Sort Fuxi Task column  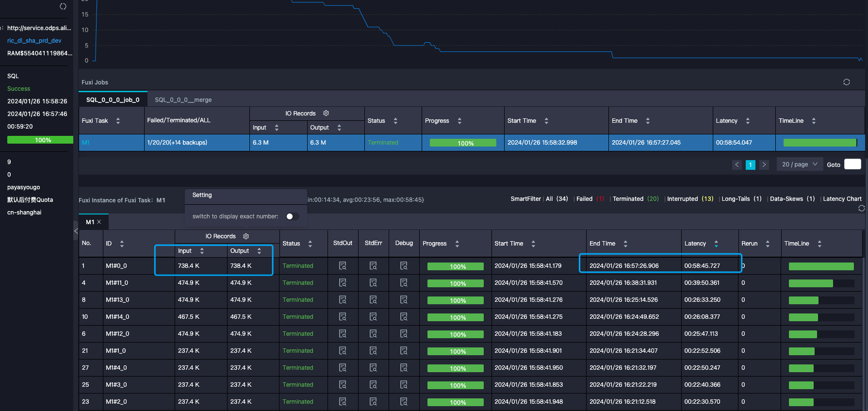118,121
